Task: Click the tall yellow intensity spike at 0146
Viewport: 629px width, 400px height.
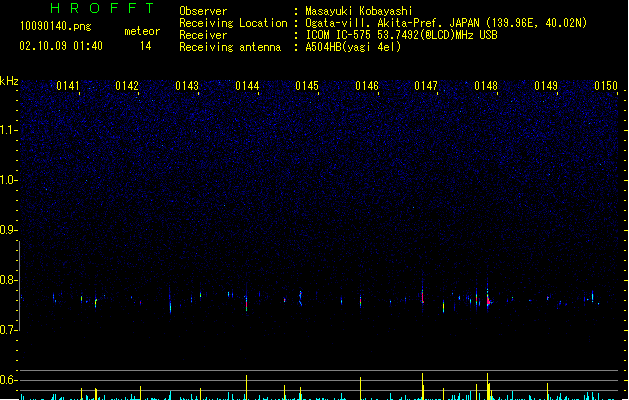Action: (x=361, y=388)
